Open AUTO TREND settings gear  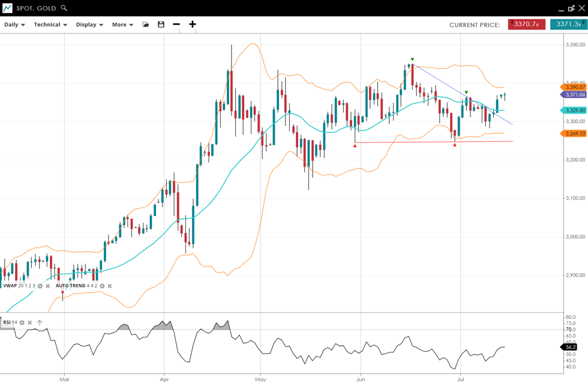pyautogui.click(x=102, y=286)
